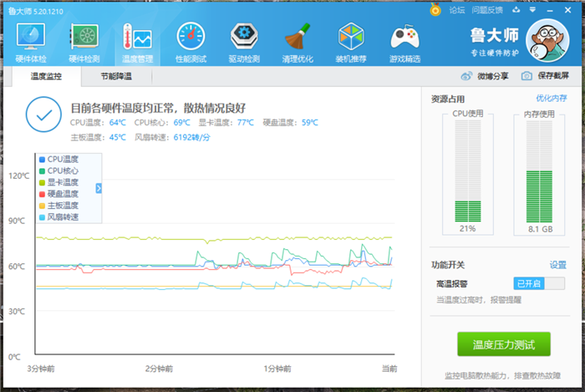
Task: Click the 内存使用 memory usage bar
Action: (x=539, y=171)
